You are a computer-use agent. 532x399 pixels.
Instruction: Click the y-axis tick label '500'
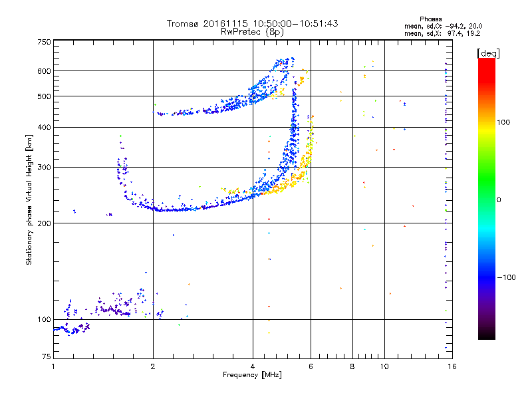point(45,96)
